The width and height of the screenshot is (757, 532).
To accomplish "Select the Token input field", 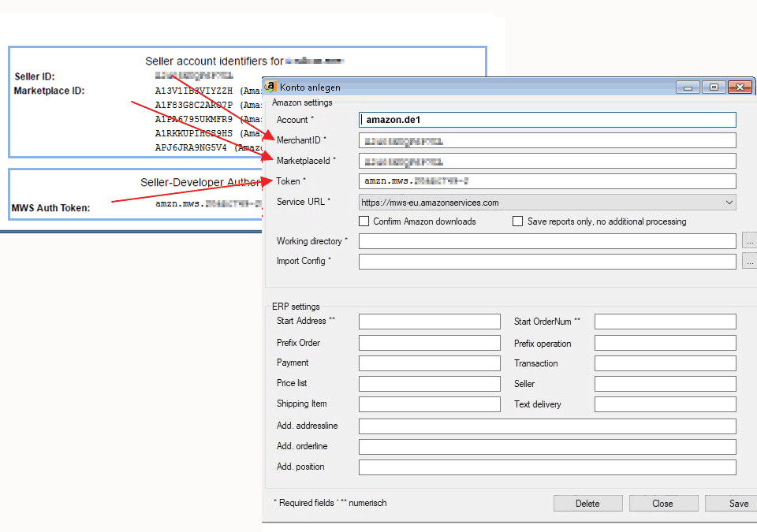I will coord(547,181).
